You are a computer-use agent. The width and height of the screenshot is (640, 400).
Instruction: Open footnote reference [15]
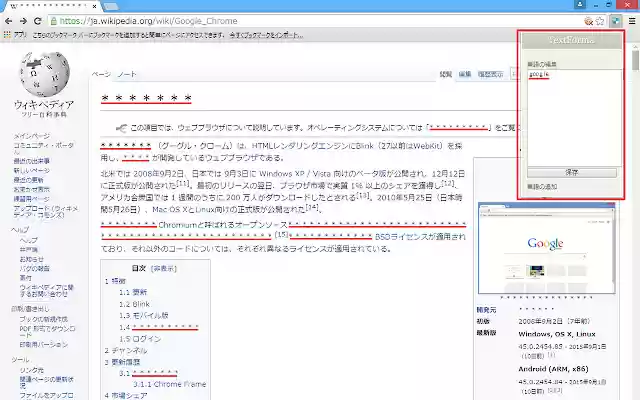[281, 234]
